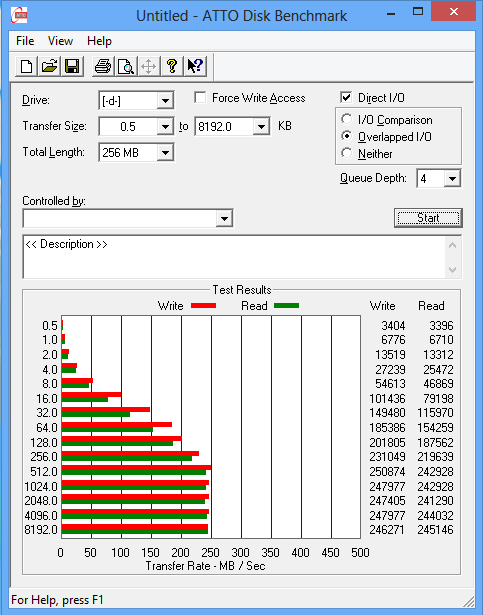Close the ATTO Disk Benchmark window

tap(454, 12)
